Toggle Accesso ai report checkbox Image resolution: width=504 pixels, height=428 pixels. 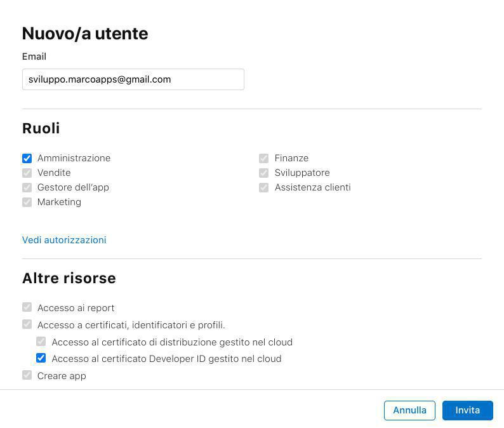(27, 307)
